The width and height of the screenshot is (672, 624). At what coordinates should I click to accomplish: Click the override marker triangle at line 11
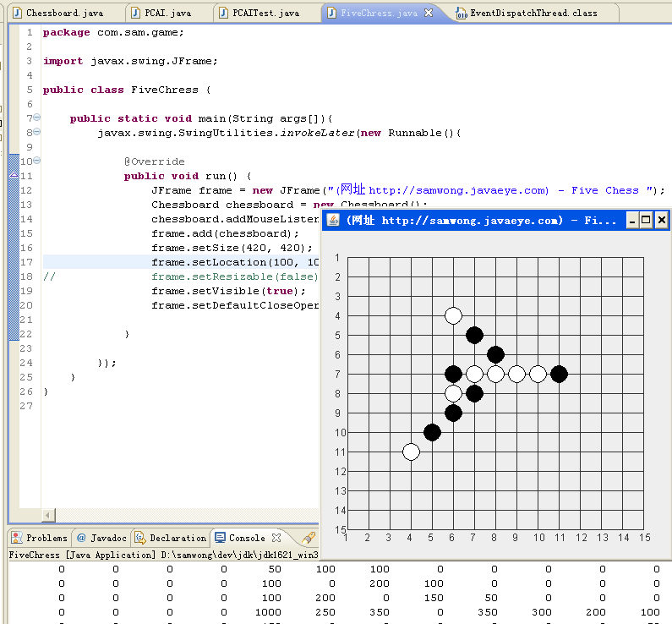pyautogui.click(x=13, y=175)
